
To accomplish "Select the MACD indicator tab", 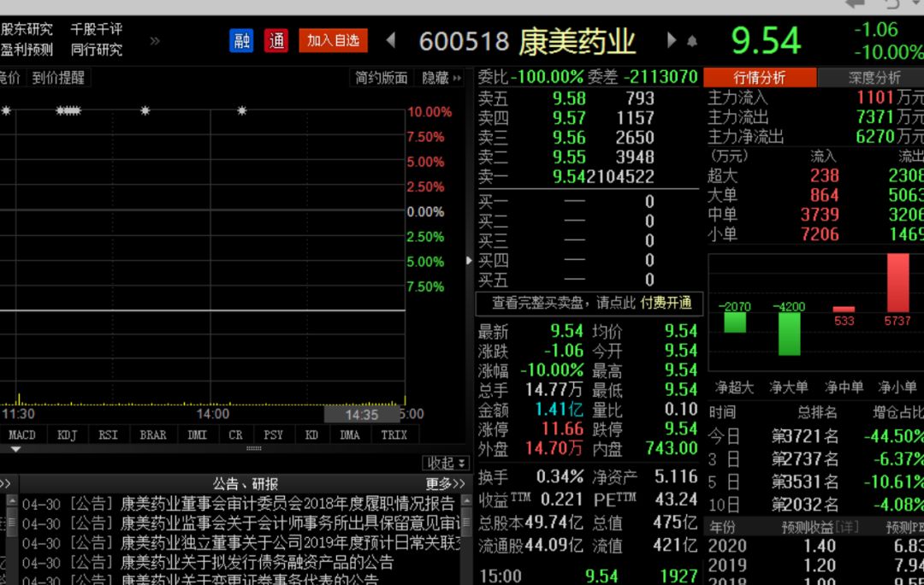I will (21, 435).
